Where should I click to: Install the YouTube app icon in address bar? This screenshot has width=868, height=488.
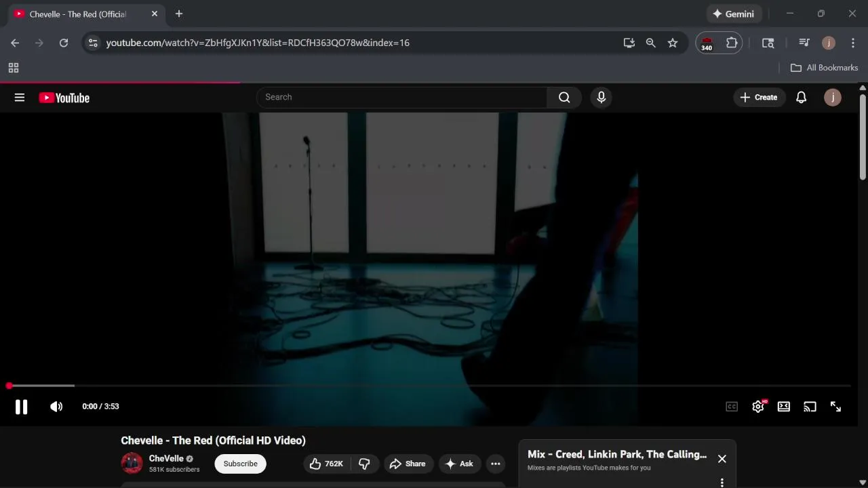tap(629, 43)
